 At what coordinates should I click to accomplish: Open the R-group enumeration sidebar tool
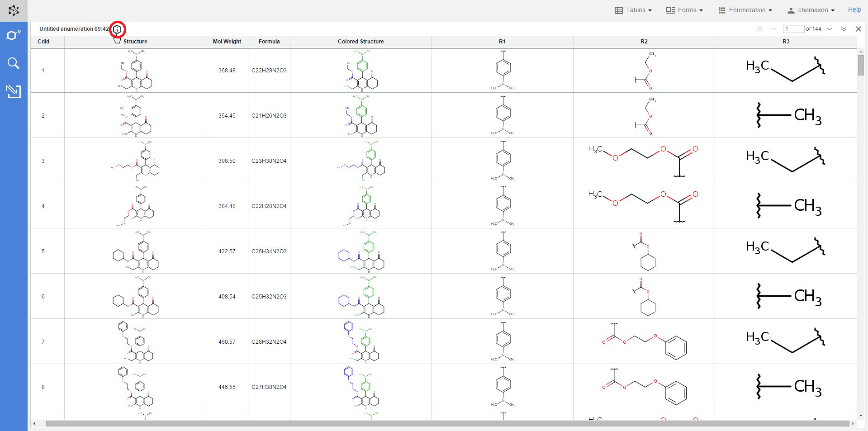14,35
